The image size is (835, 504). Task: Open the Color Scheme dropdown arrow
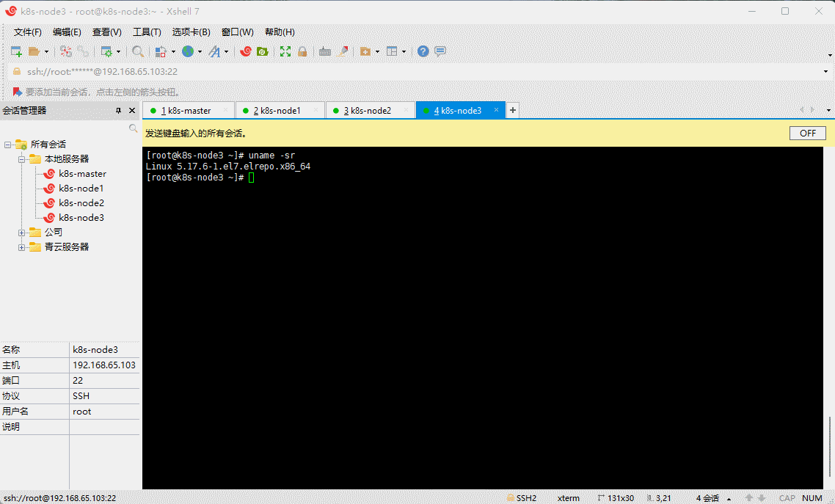click(173, 51)
